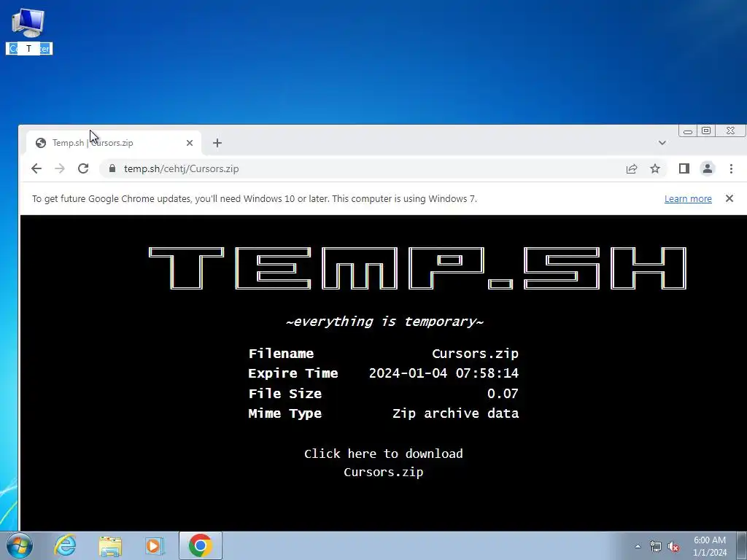The width and height of the screenshot is (747, 560).
Task: Follow the Learn more link
Action: [688, 199]
